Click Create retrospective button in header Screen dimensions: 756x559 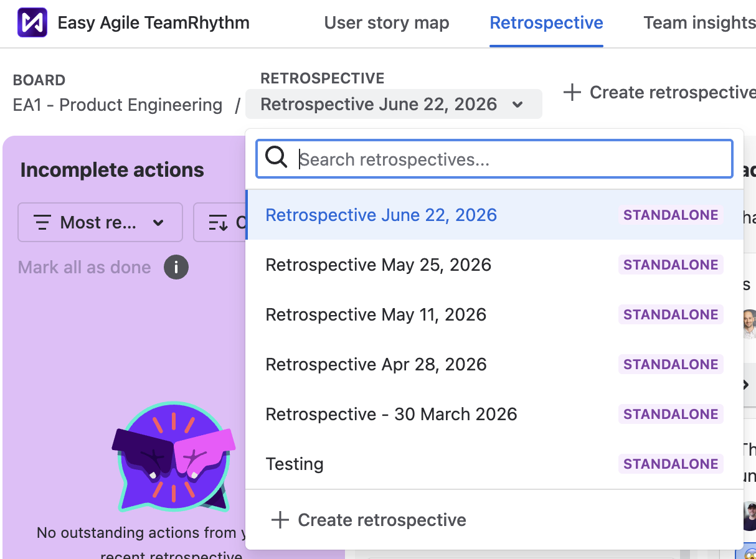click(x=659, y=93)
